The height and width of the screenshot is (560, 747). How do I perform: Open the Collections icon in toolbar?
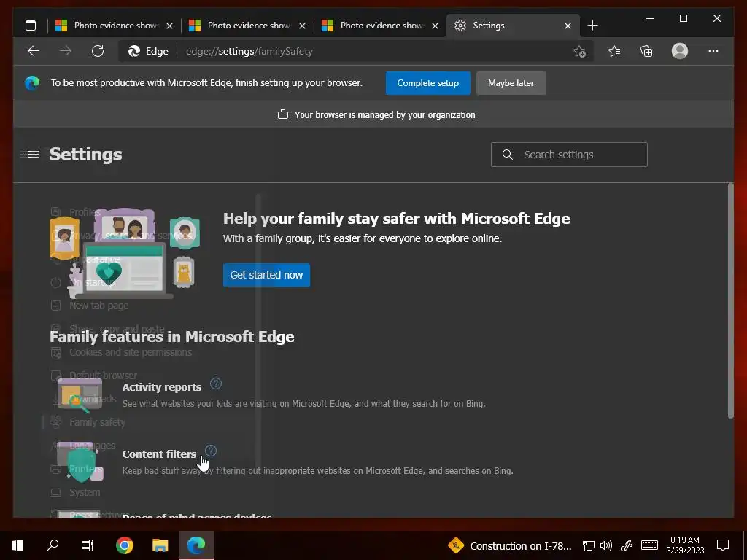646,51
